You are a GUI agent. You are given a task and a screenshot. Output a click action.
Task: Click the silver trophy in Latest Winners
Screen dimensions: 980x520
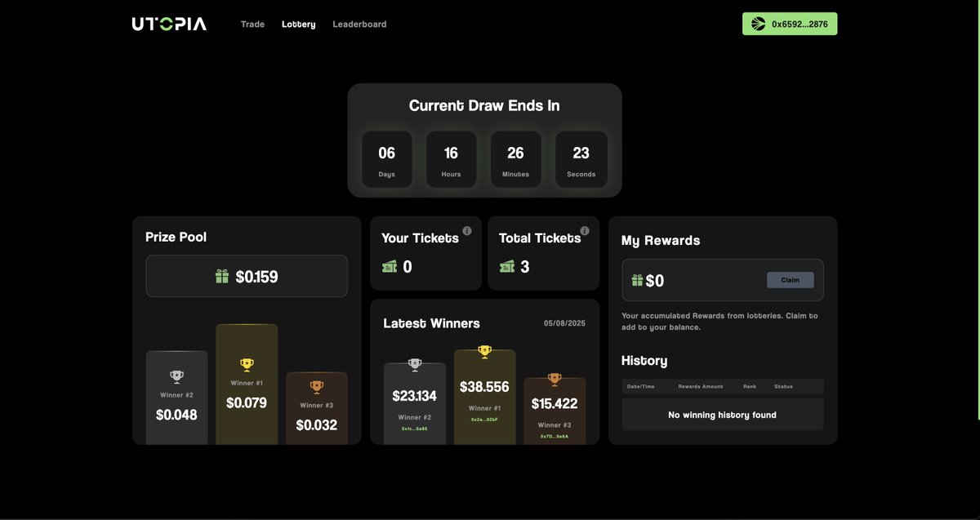point(415,364)
